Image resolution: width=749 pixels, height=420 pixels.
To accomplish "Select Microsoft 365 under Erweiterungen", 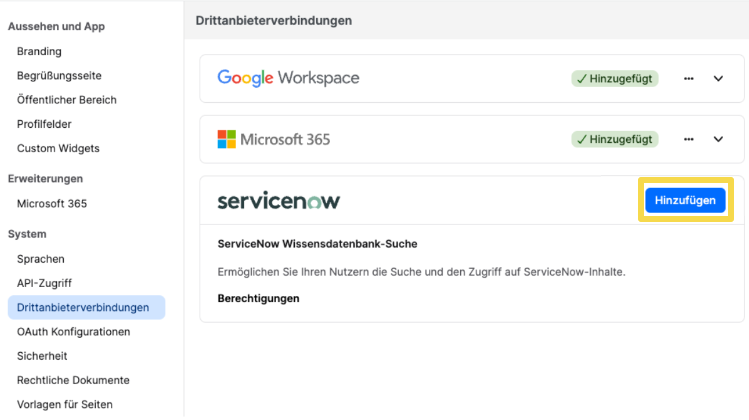I will (52, 204).
